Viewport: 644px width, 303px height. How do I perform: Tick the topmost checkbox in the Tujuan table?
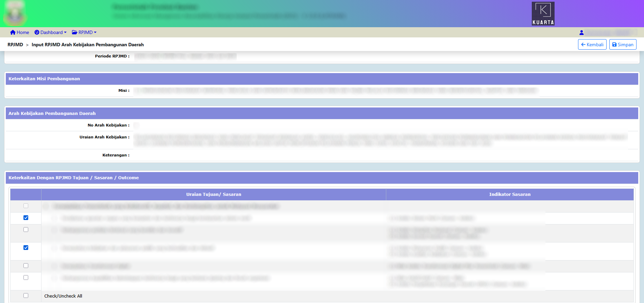pos(26,206)
